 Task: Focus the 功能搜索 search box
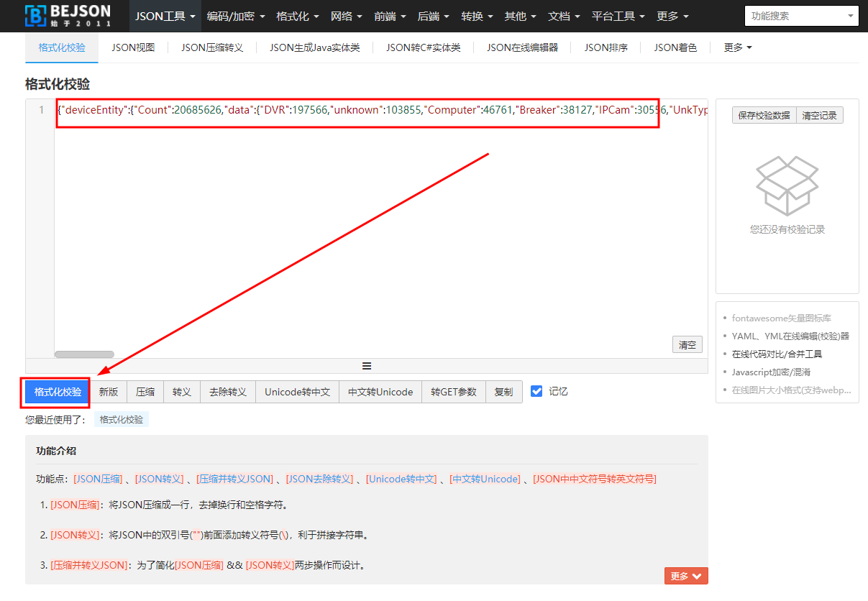pyautogui.click(x=801, y=15)
